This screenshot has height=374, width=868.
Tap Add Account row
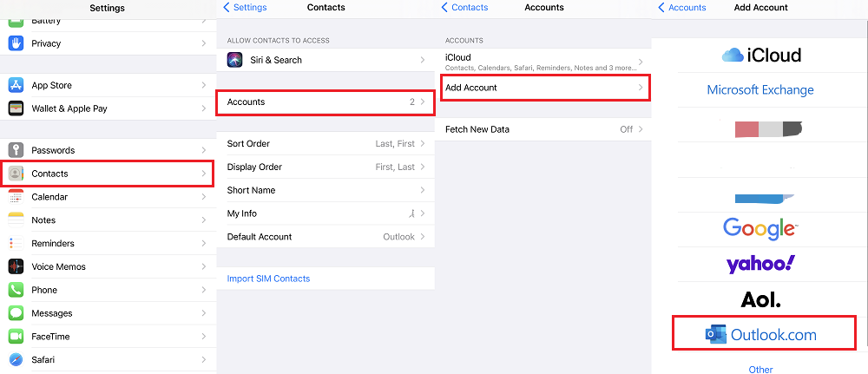coord(542,88)
